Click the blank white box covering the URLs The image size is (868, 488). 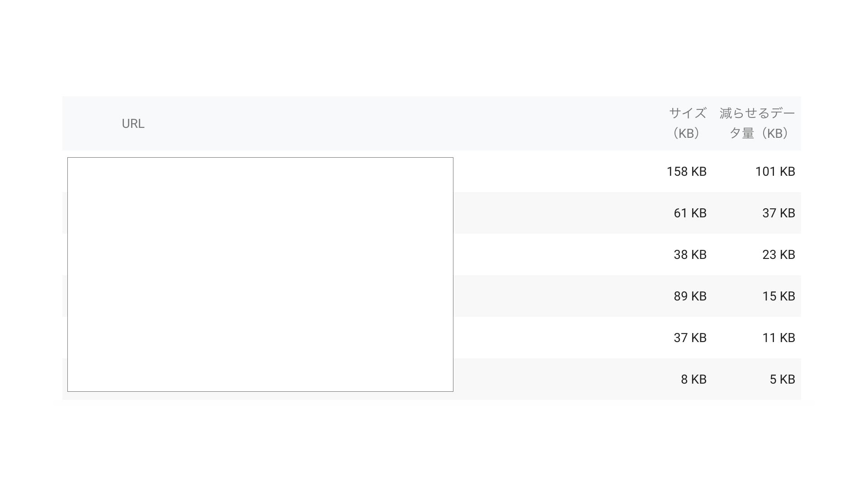(x=260, y=274)
